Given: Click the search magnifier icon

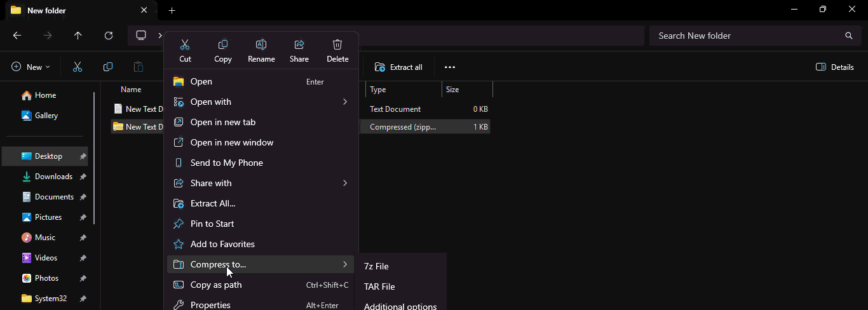Looking at the screenshot, I should tap(849, 36).
